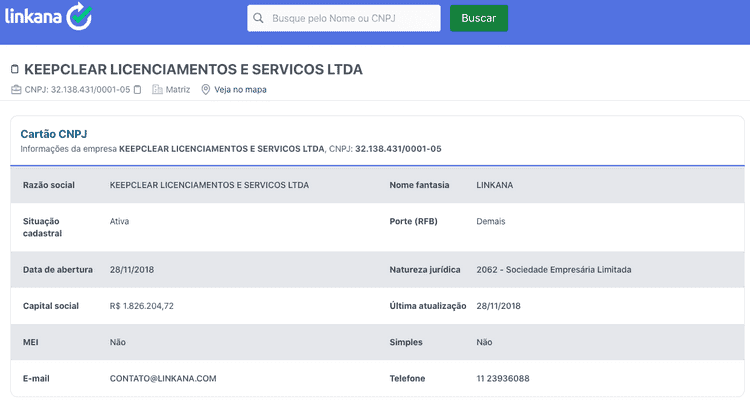
Task: Click the Razão social label
Action: point(49,185)
